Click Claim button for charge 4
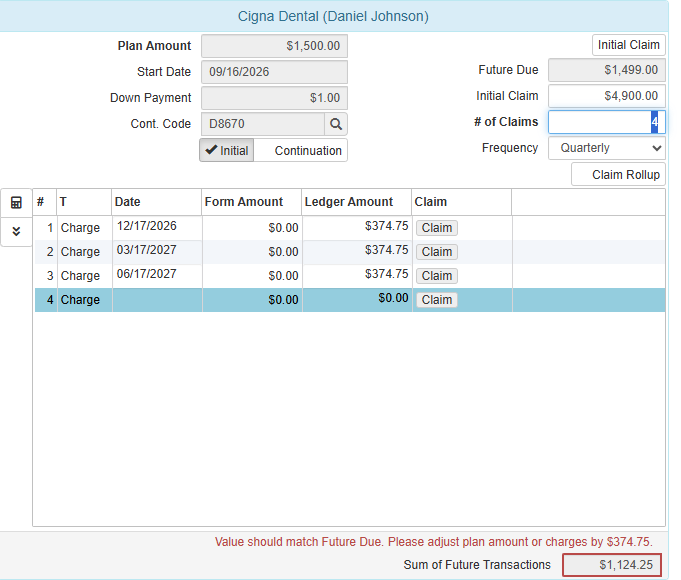681x580 pixels. pyautogui.click(x=436, y=300)
